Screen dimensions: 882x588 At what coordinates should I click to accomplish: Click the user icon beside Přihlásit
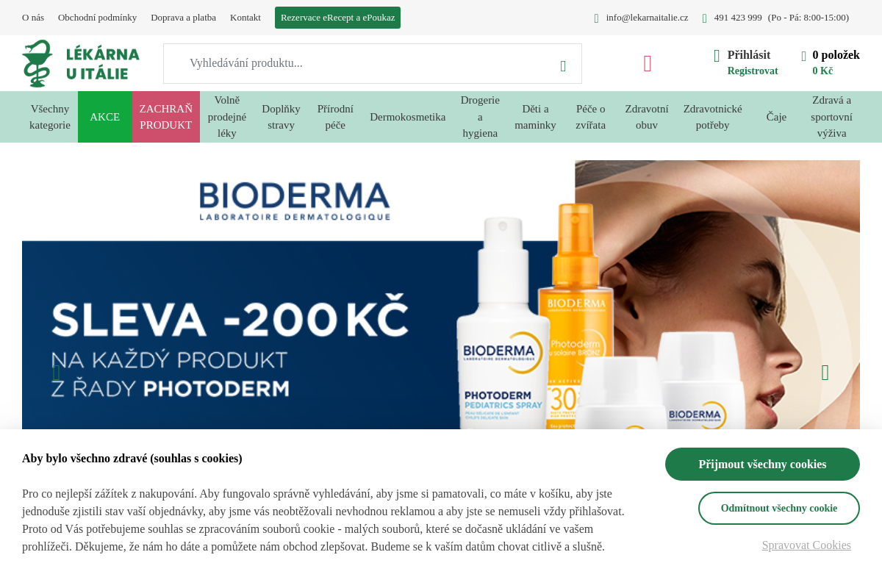point(717,56)
